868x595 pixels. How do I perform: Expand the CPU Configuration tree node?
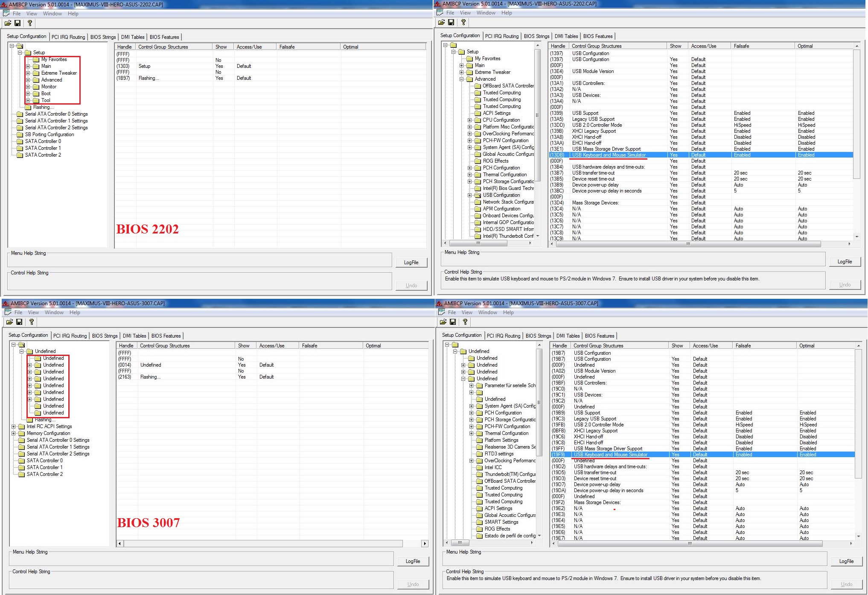pos(470,120)
